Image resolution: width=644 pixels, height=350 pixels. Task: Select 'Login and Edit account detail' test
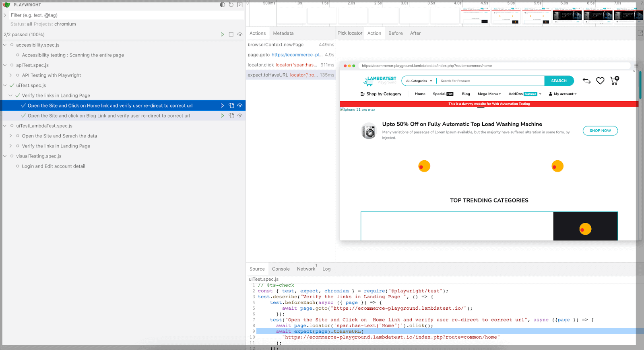coord(54,166)
